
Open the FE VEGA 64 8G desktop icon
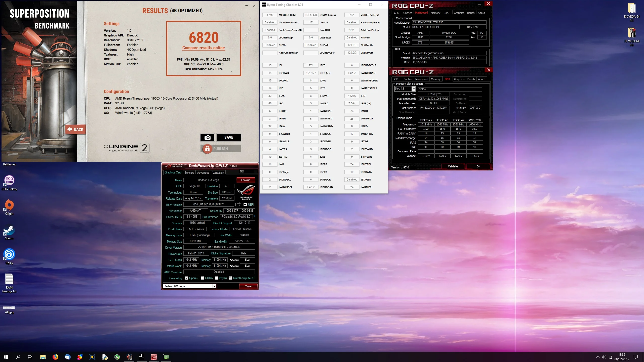tap(632, 37)
